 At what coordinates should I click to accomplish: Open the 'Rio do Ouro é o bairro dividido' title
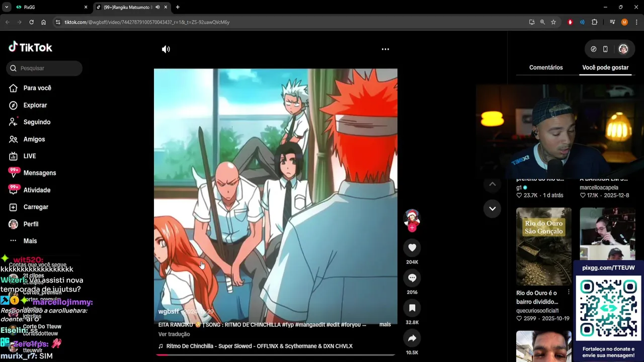pos(537,297)
